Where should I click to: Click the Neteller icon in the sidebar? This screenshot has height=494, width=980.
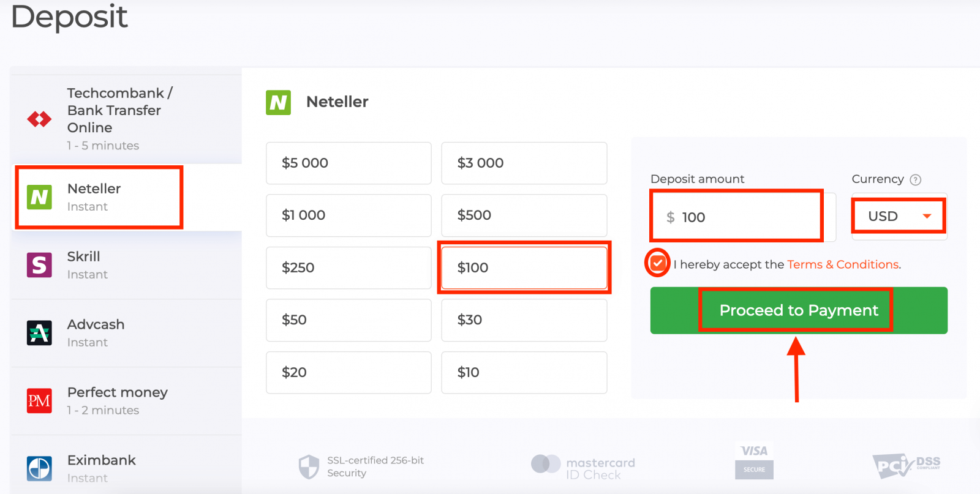coord(39,197)
